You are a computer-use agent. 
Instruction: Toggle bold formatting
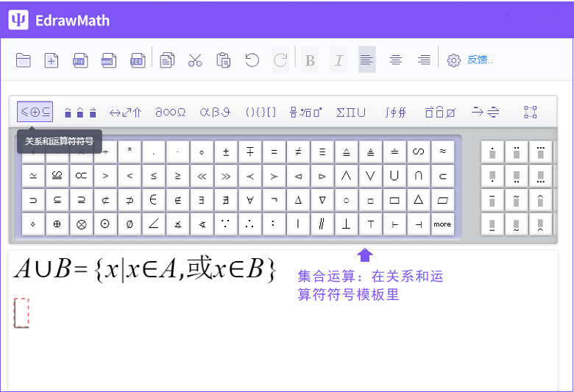pyautogui.click(x=310, y=60)
